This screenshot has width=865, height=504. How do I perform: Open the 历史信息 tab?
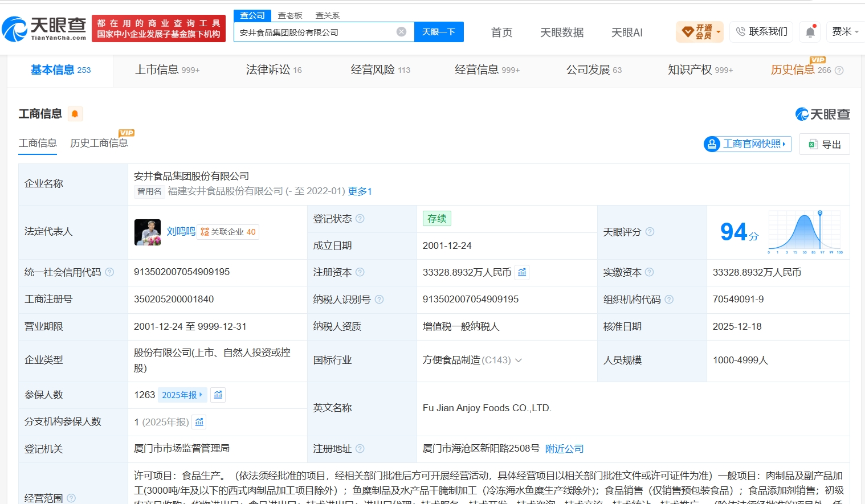801,70
